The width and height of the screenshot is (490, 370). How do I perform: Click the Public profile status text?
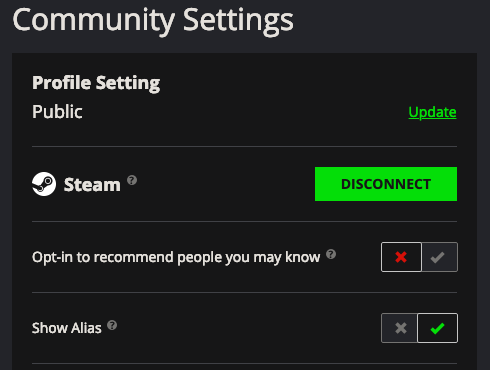point(57,112)
